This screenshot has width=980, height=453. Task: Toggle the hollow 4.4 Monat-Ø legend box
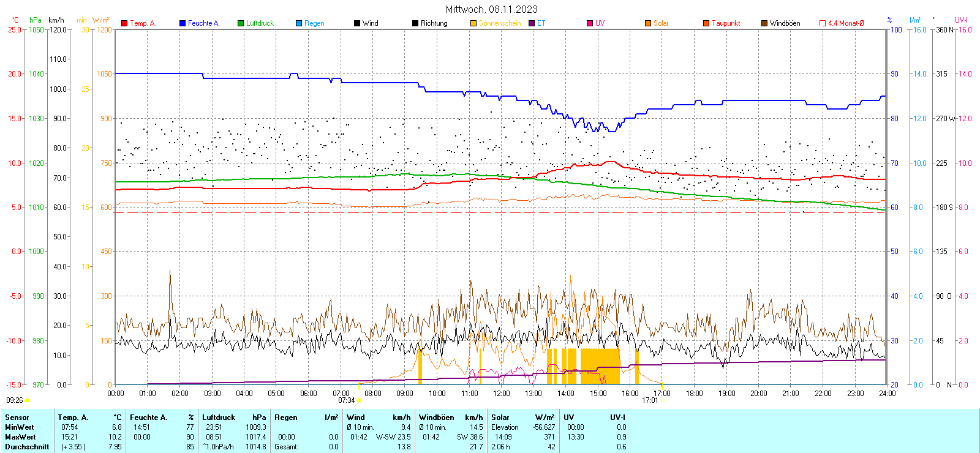(823, 23)
